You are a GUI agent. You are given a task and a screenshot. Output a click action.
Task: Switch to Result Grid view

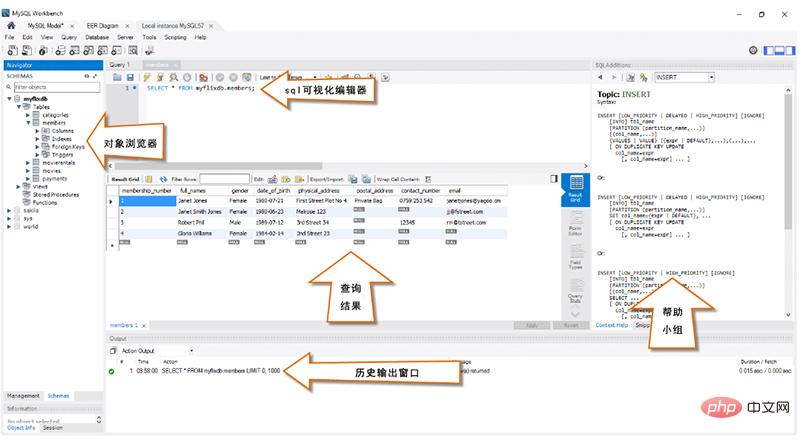(576, 189)
